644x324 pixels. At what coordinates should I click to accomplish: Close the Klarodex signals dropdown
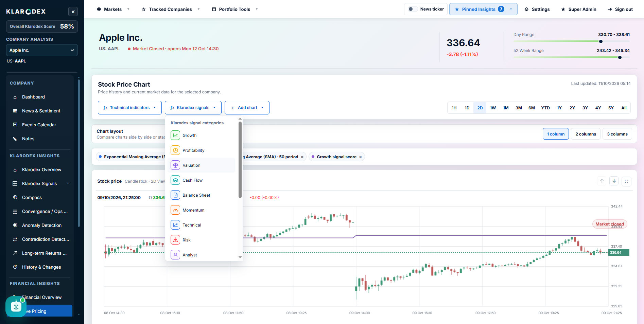193,108
